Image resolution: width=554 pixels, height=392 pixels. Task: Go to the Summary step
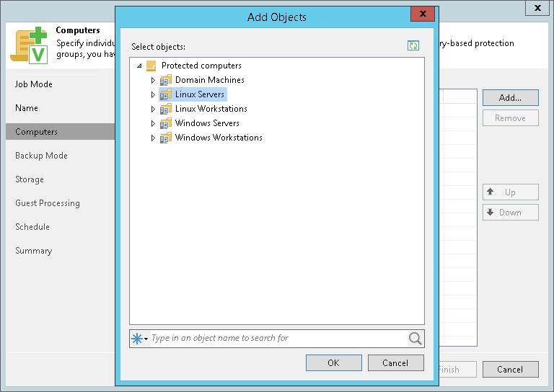(x=34, y=251)
